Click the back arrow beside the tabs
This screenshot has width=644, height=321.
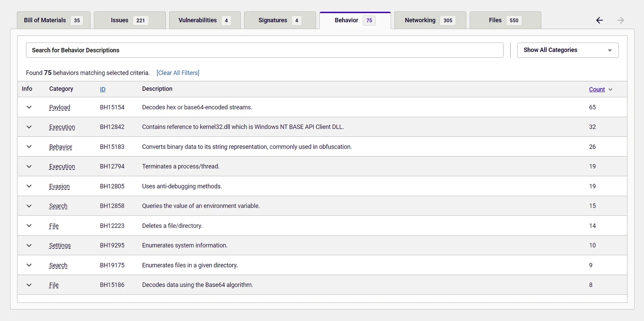click(x=599, y=20)
